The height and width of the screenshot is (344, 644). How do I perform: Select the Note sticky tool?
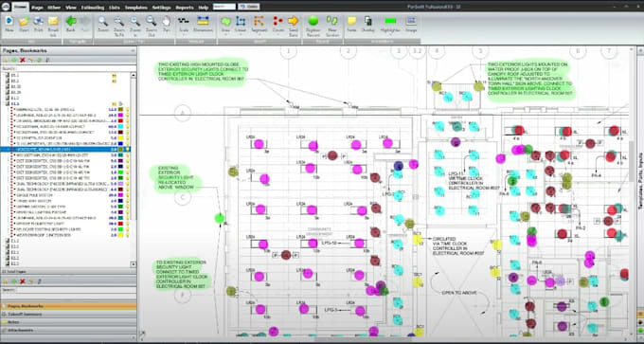(351, 21)
